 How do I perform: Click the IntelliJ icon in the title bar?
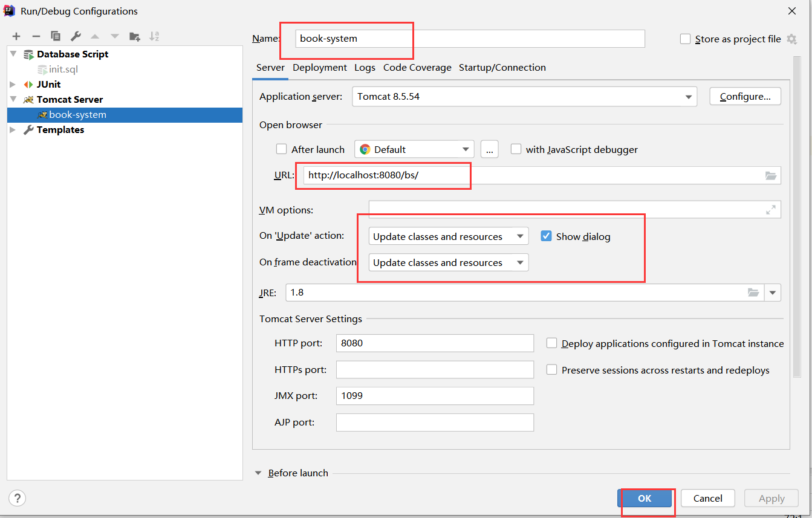pos(10,10)
